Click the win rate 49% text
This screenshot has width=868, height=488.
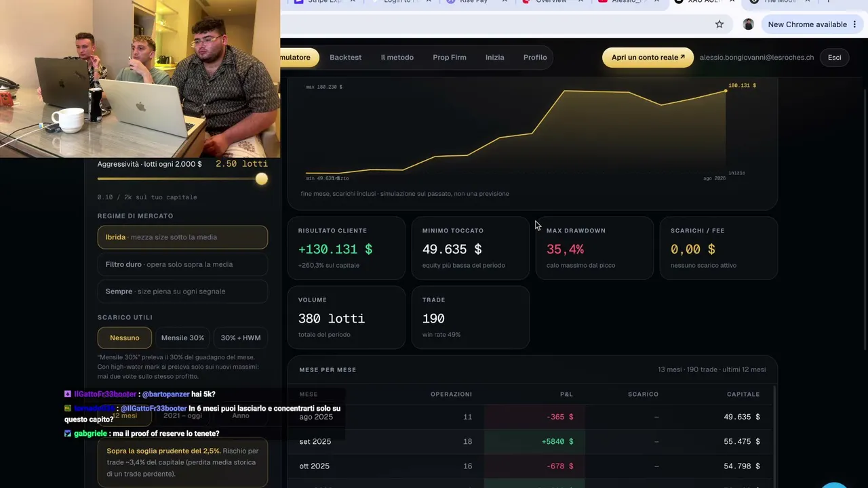point(441,335)
